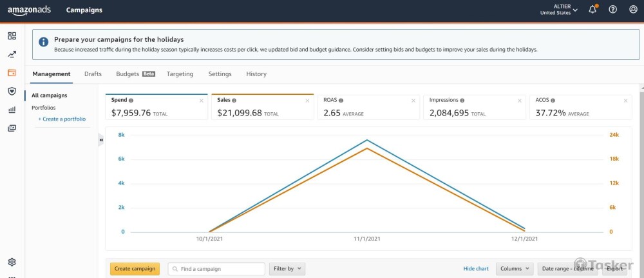Click the Find a campaign search field
The height and width of the screenshot is (278, 644).
(x=216, y=269)
